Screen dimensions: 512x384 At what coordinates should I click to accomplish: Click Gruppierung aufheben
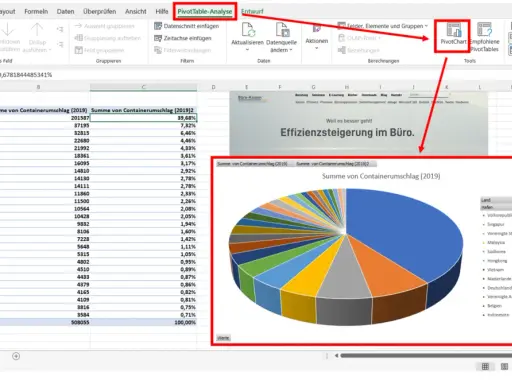pos(108,38)
